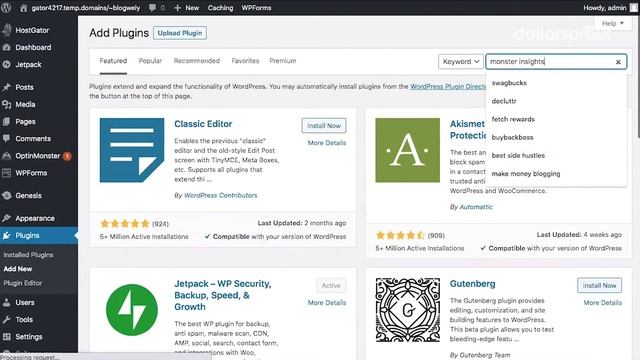Open More Details for Classic Editor
This screenshot has width=640, height=360.
tap(327, 143)
